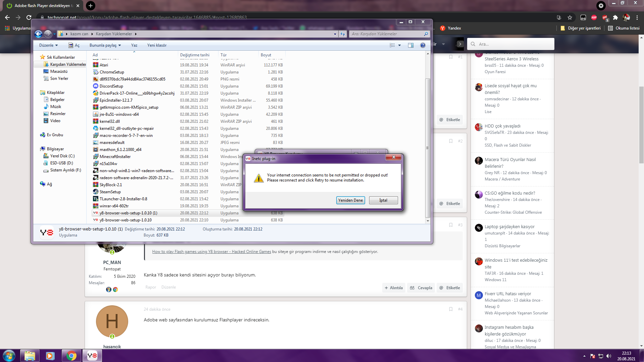644x362 pixels.
Task: Open Laptop şarjdayken kasıyor thread
Action: (509, 227)
